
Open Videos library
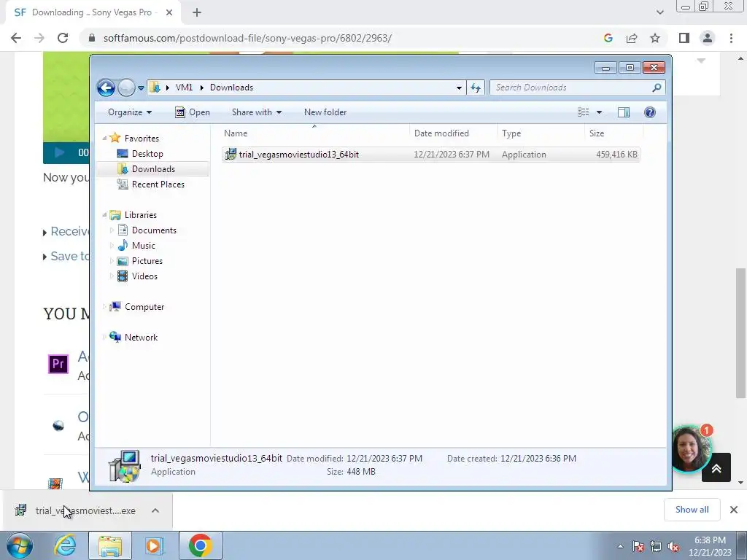[x=144, y=276]
